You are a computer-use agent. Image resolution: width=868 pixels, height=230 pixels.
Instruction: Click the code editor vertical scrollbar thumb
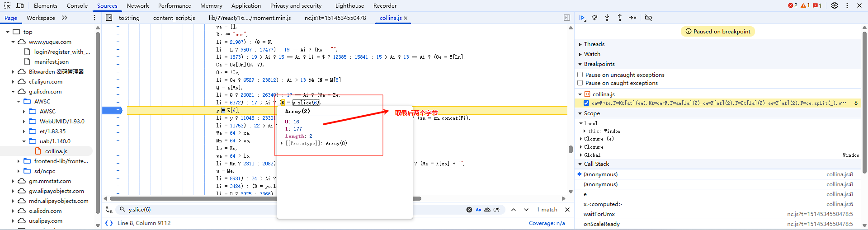[571, 149]
